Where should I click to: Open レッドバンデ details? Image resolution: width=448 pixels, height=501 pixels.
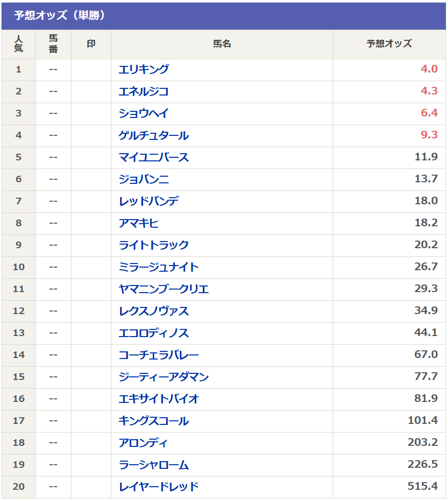point(149,201)
